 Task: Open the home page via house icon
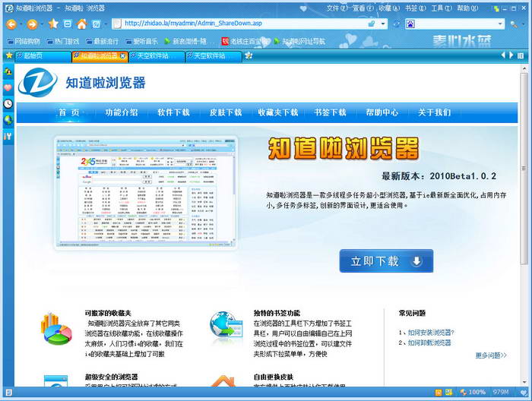click(82, 24)
